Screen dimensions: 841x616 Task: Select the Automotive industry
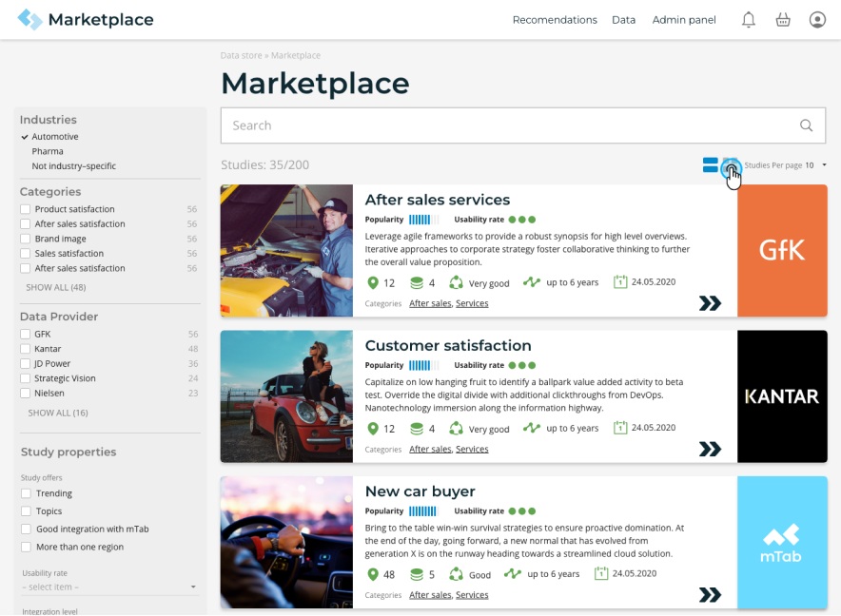pyautogui.click(x=55, y=137)
